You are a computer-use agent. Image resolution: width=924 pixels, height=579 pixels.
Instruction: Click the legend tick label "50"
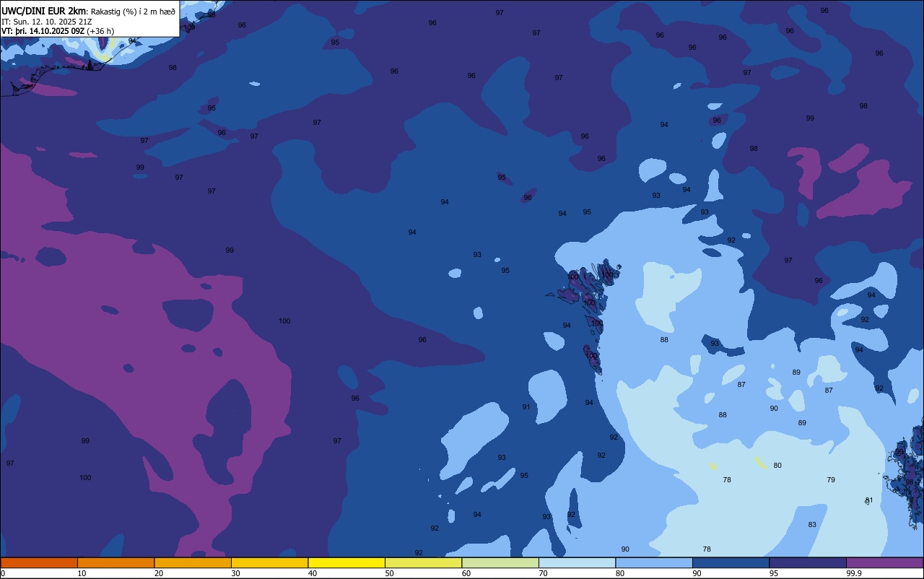point(389,573)
